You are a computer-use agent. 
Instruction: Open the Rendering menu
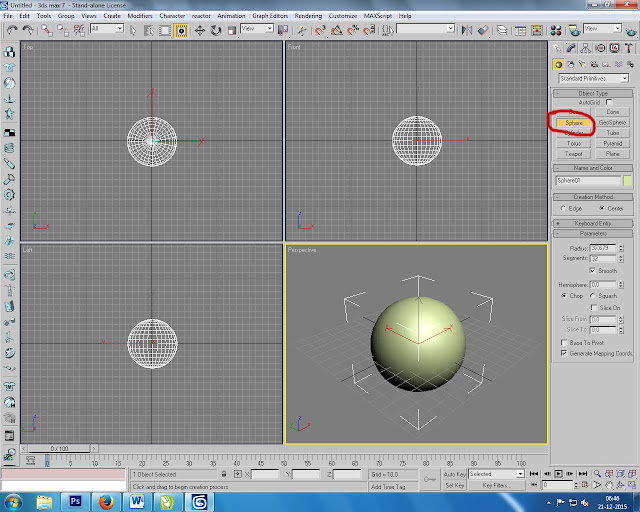[308, 16]
